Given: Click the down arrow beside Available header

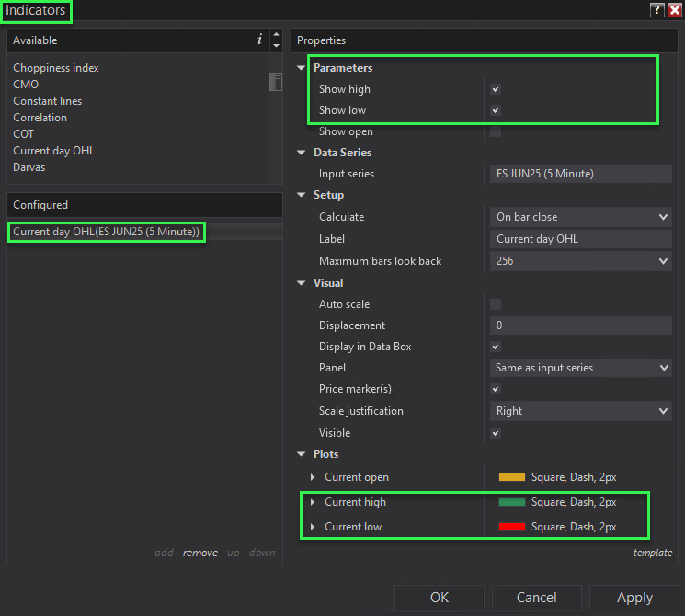Looking at the screenshot, I should (x=276, y=45).
